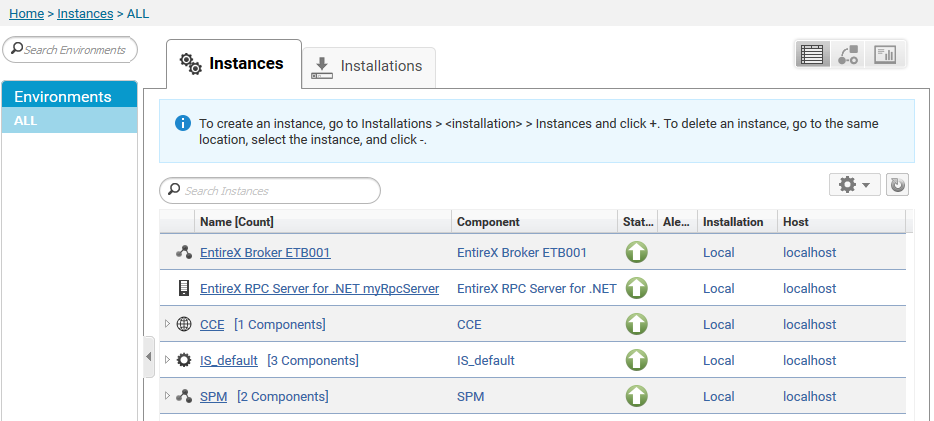Click the Search Environments field
934x421 pixels.
coord(70,49)
